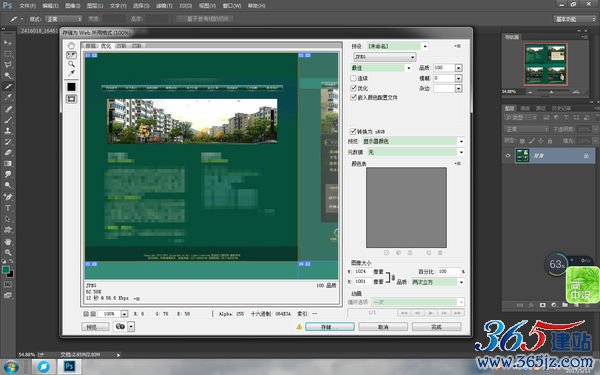This screenshot has height=375, width=600.
Task: Open Photoshop from the Windows taskbar
Action: pyautogui.click(x=69, y=367)
